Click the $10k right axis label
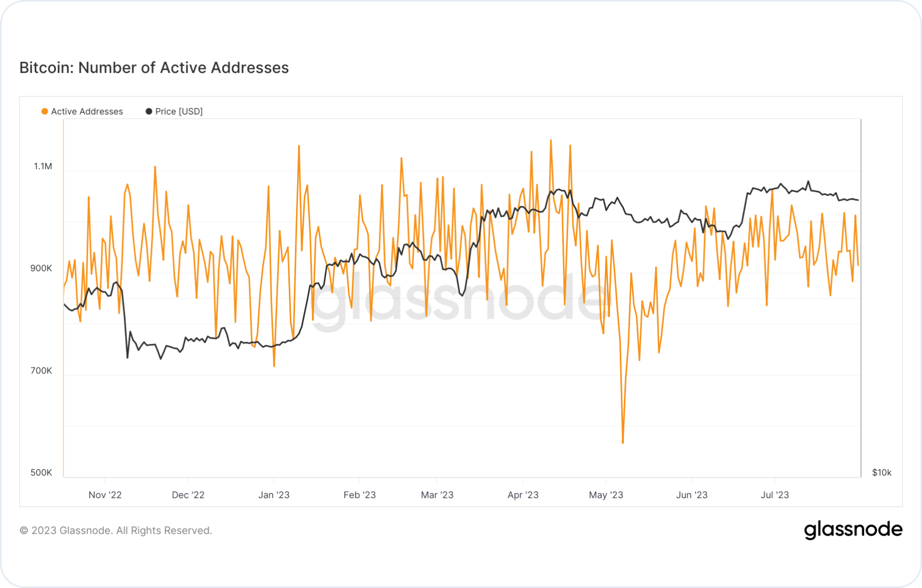Viewport: 922px width, 588px height. pyautogui.click(x=881, y=473)
